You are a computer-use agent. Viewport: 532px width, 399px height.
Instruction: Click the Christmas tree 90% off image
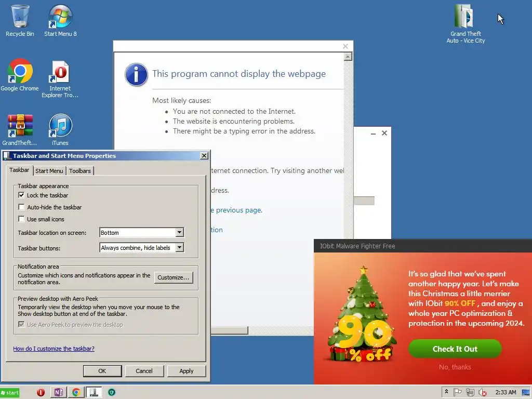point(362,314)
